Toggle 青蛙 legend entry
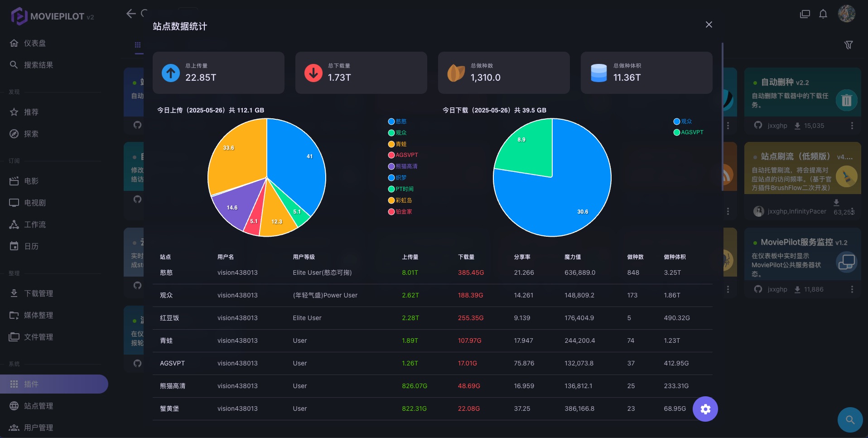The width and height of the screenshot is (868, 438). click(x=397, y=144)
